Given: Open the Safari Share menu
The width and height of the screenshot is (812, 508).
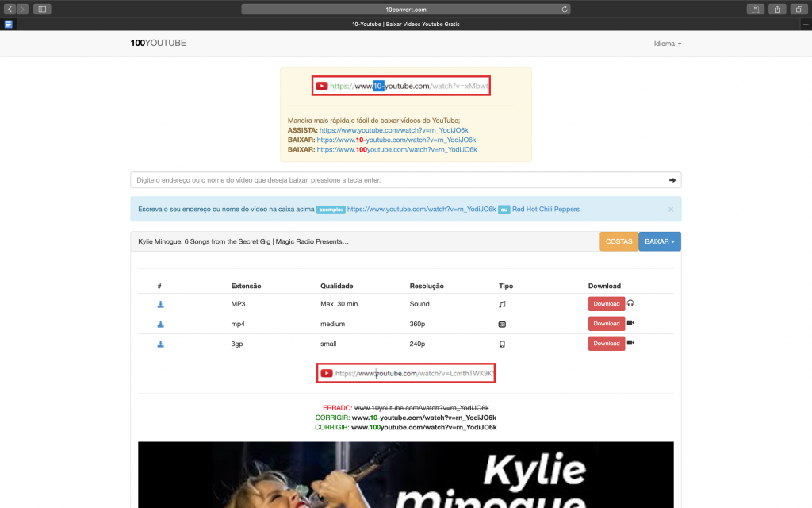Looking at the screenshot, I should pos(777,9).
